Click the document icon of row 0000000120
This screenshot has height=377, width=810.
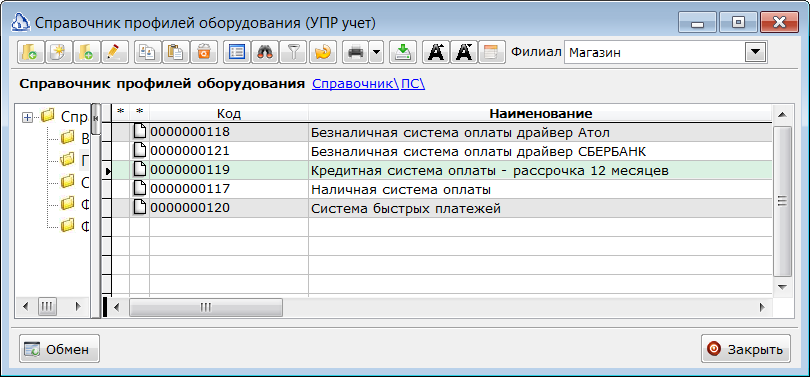point(140,208)
